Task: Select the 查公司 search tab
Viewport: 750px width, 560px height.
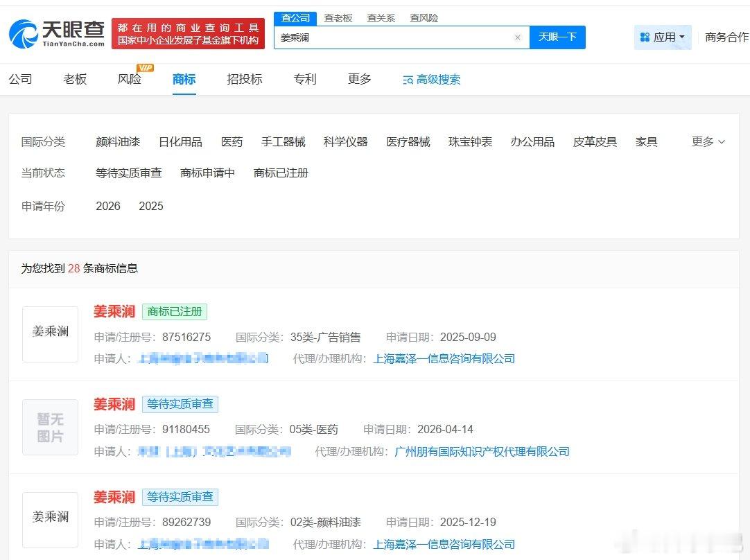Action: 295,18
